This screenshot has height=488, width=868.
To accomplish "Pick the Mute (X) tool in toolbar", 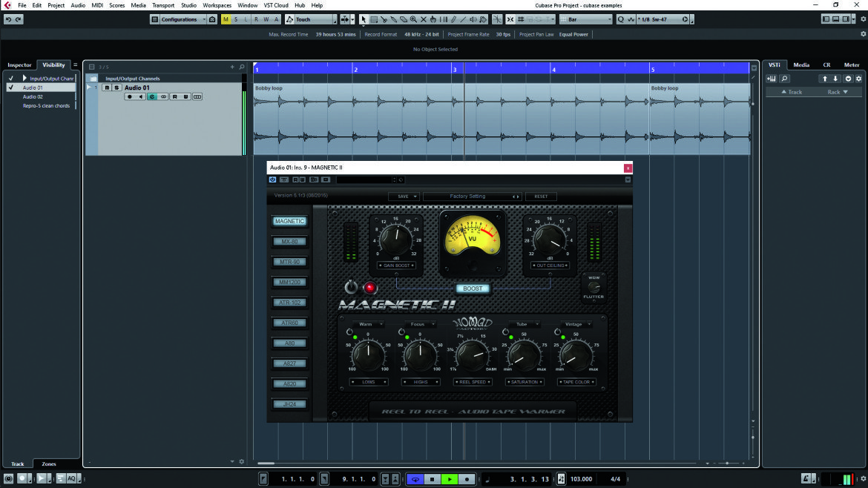I will (424, 19).
